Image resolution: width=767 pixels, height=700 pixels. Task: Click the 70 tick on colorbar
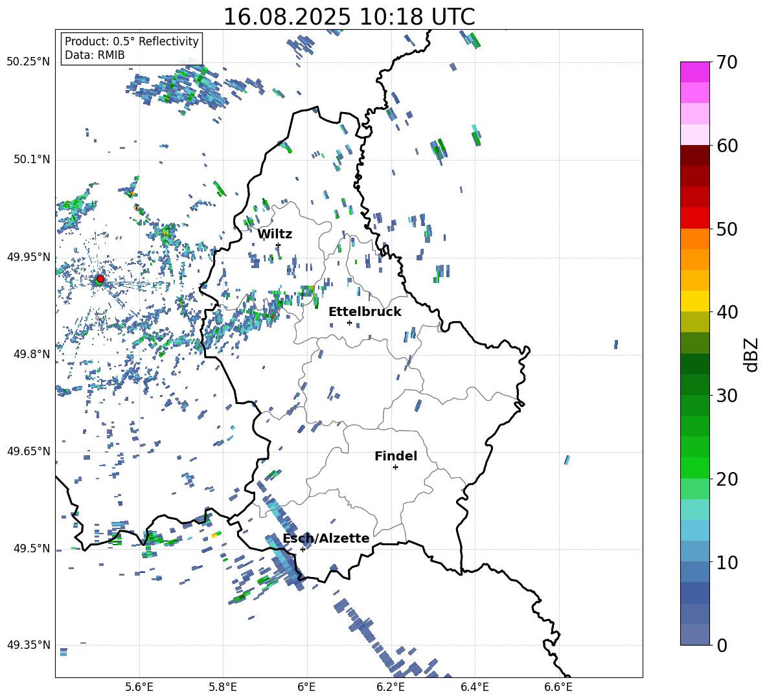point(727,62)
